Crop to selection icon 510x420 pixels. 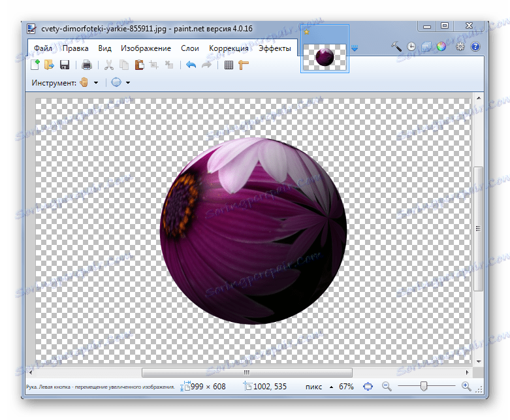click(x=154, y=65)
